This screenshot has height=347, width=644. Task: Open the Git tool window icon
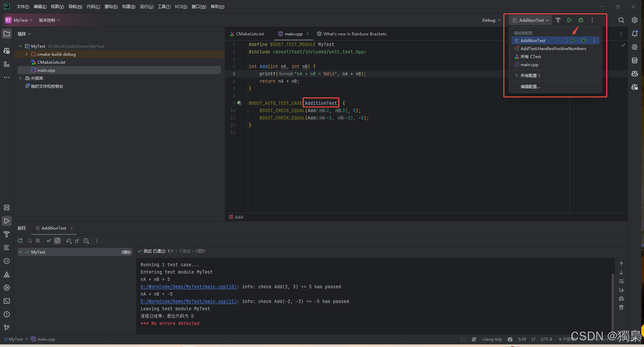pyautogui.click(x=7, y=328)
